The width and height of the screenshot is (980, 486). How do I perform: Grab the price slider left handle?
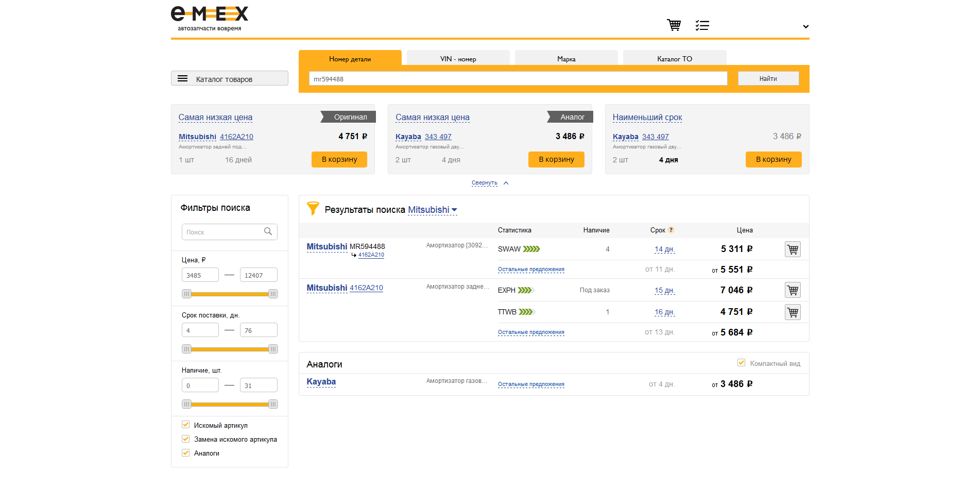click(186, 294)
